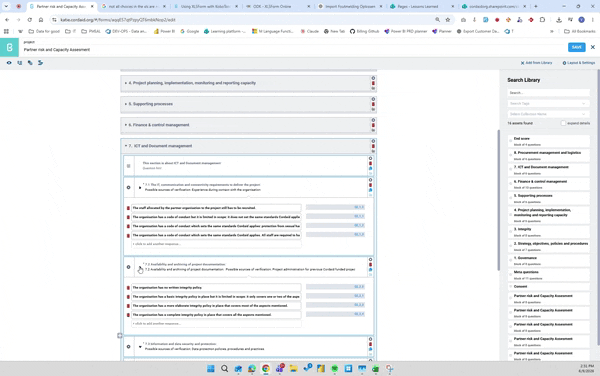Delete group 4 Project planning with trash icon

click(x=373, y=83)
